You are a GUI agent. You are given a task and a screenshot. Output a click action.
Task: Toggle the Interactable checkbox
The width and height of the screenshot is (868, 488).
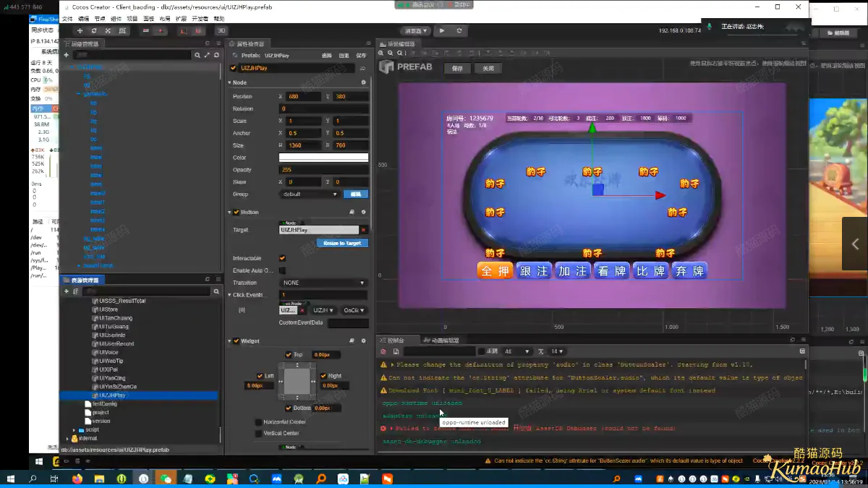(282, 258)
